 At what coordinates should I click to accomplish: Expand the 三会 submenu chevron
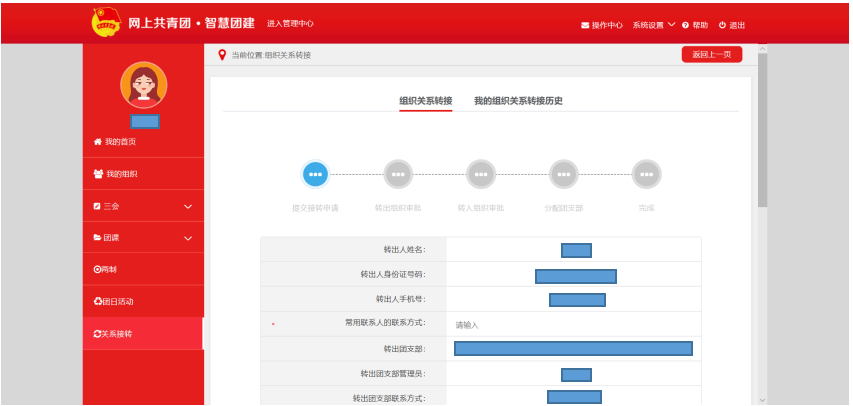click(188, 206)
